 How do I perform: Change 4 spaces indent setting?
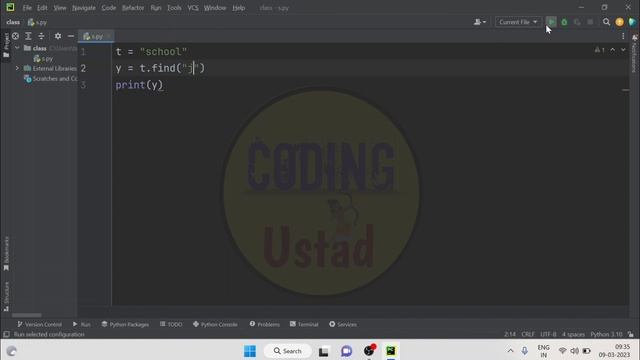click(x=573, y=334)
